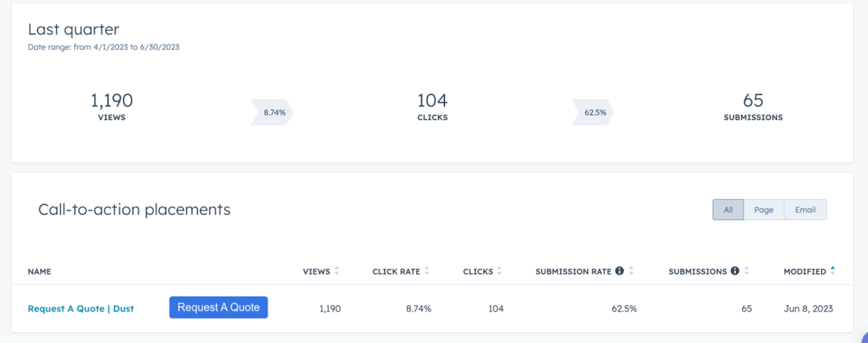Viewport: 868px width, 343px height.
Task: Filter placements by Email
Action: point(805,210)
